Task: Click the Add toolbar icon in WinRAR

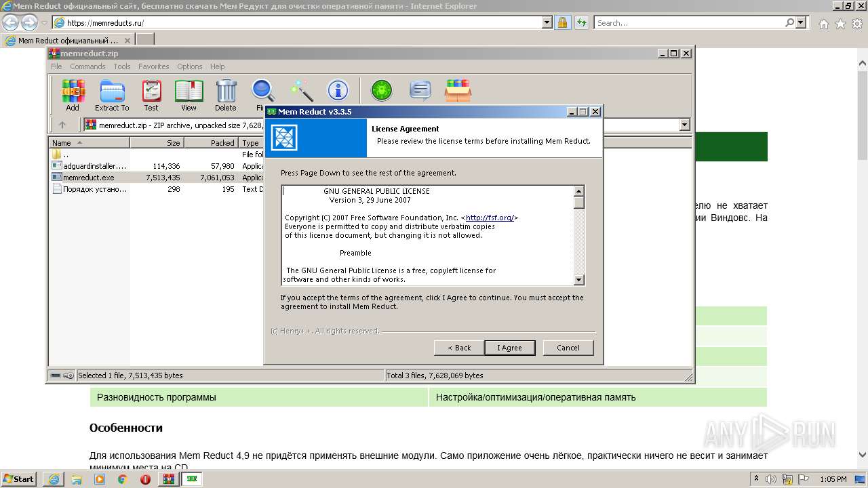Action: (x=73, y=96)
